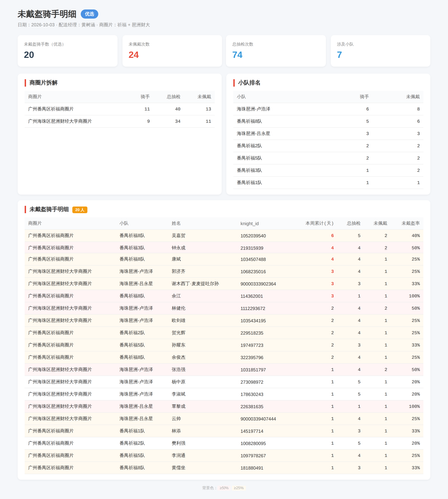Click the ≥50% legend color swatch
Screen dimensions: 448x499
coord(224,488)
